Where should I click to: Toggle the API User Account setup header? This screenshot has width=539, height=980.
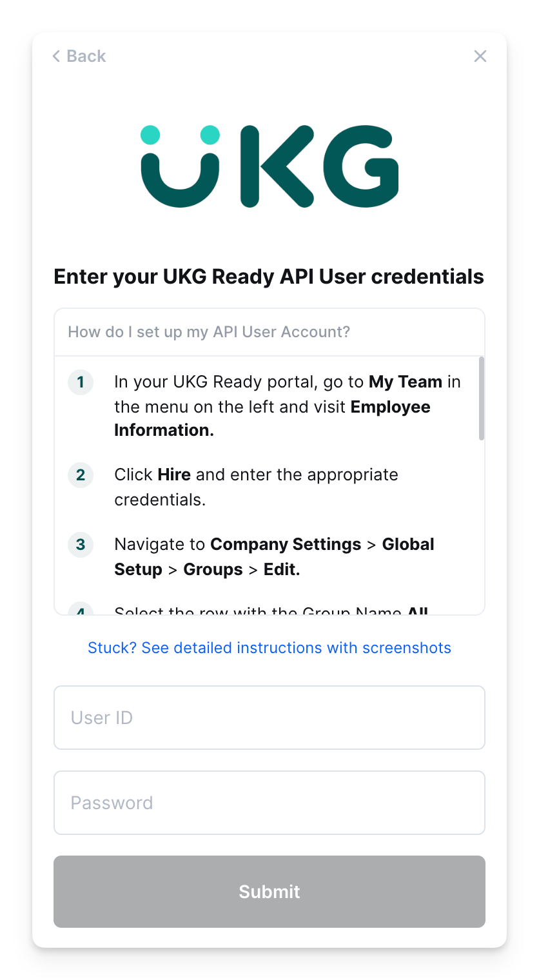click(x=269, y=332)
